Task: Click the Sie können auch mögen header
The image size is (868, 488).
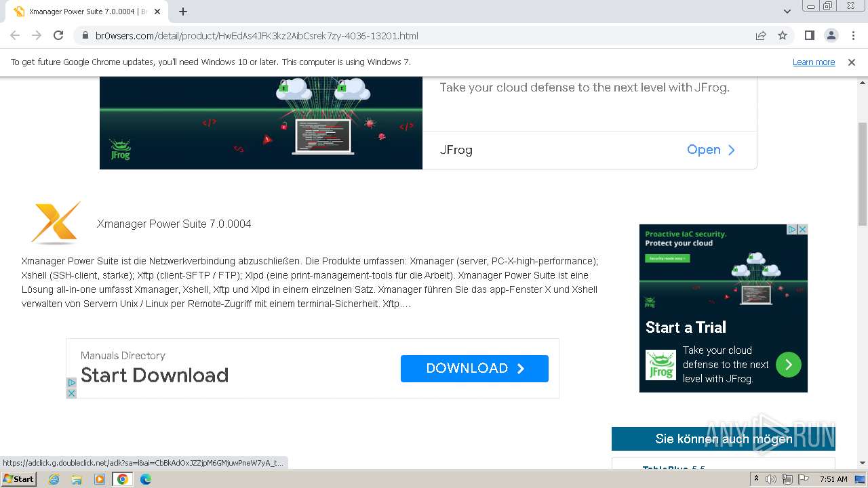Action: pos(724,439)
